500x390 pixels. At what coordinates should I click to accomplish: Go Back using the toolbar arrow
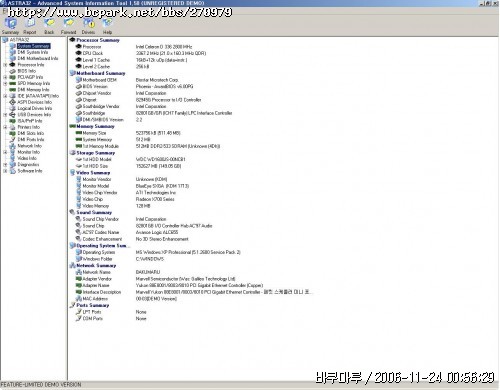point(49,26)
